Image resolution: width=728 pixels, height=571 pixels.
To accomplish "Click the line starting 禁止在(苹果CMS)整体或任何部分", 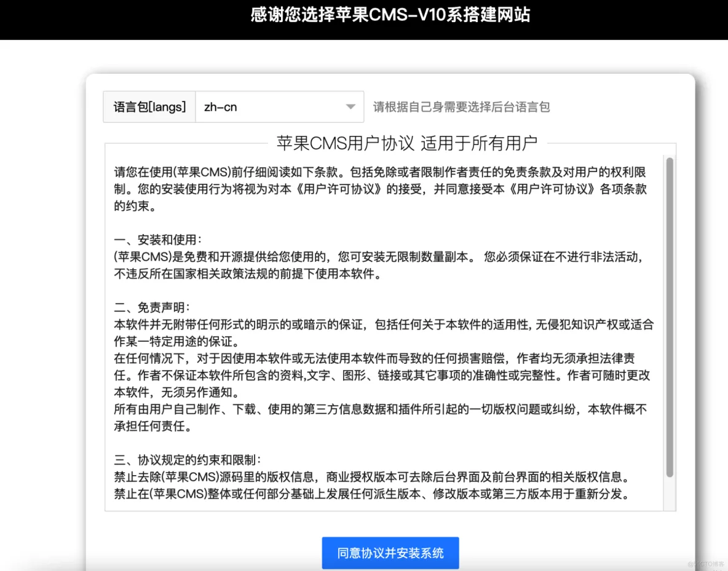I will [373, 494].
